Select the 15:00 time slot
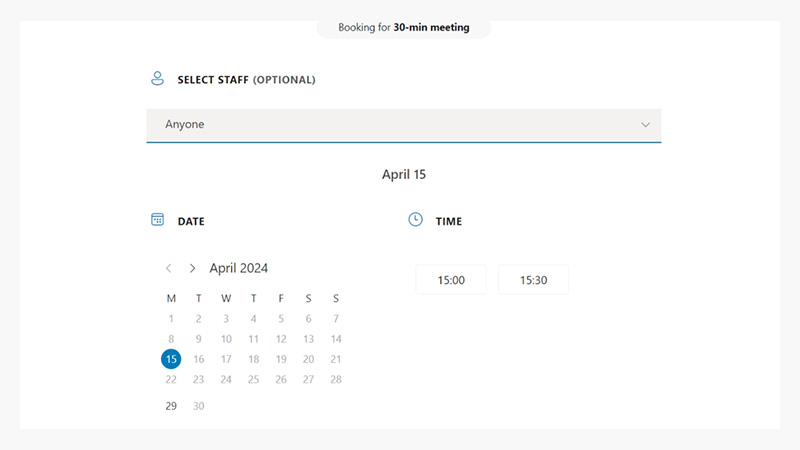800x450 pixels. point(451,280)
